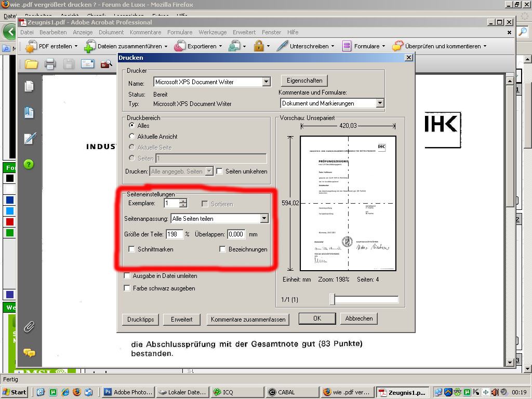Enable the Bezeichnungen checkbox
The image size is (532, 399).
tap(222, 249)
